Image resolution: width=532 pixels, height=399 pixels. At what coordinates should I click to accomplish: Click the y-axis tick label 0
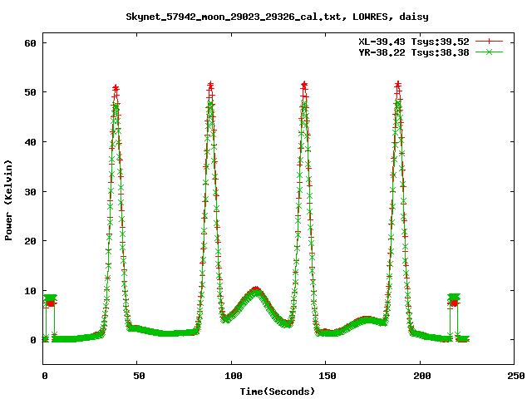coord(33,340)
